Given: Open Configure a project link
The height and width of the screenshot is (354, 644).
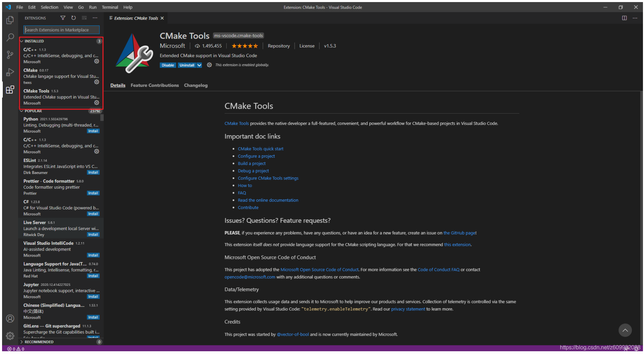Looking at the screenshot, I should (256, 156).
